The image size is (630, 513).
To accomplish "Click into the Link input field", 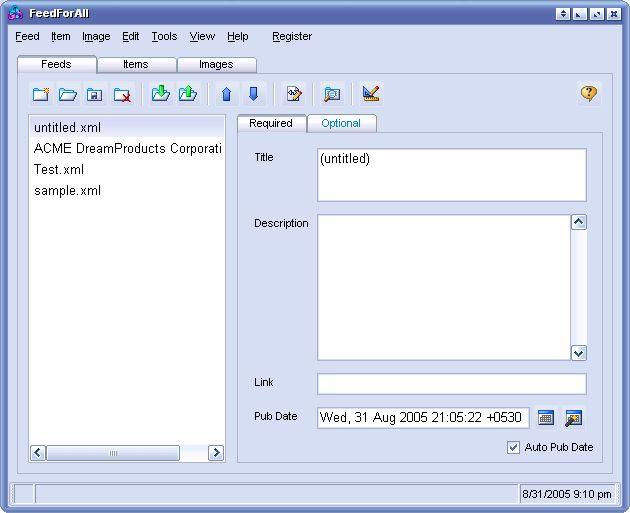I will (451, 384).
